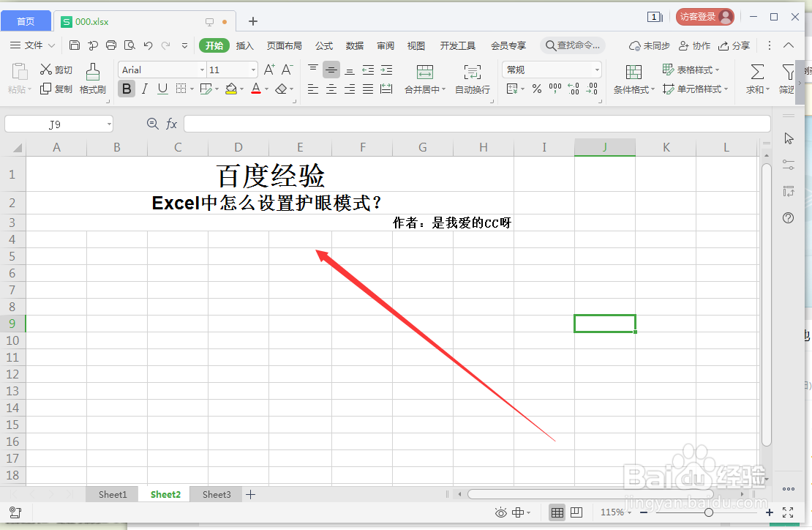Viewport: 812px width, 530px height.
Task: Open the font size 11 dropdown
Action: [x=253, y=70]
